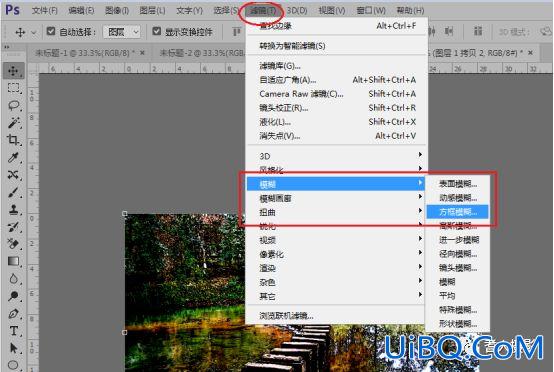This screenshot has width=554, height=372.
Task: Expand the 模糊画廊 submenu
Action: pyautogui.click(x=336, y=198)
